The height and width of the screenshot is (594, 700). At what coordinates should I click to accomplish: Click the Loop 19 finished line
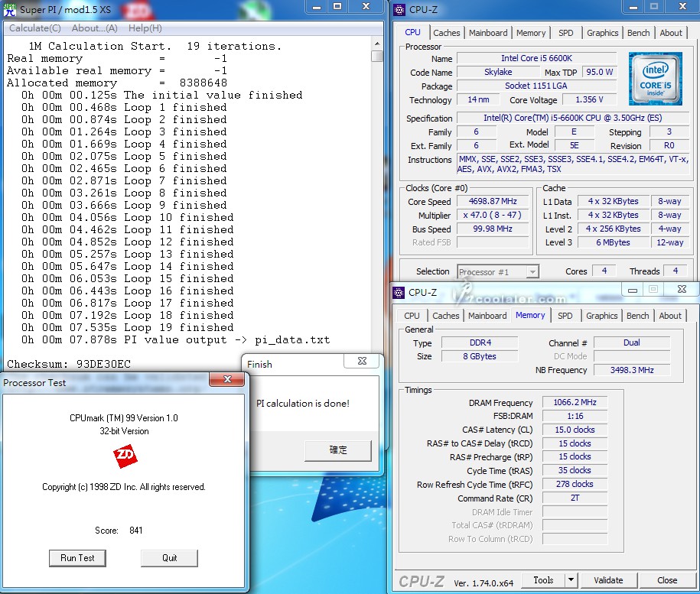[x=127, y=327]
